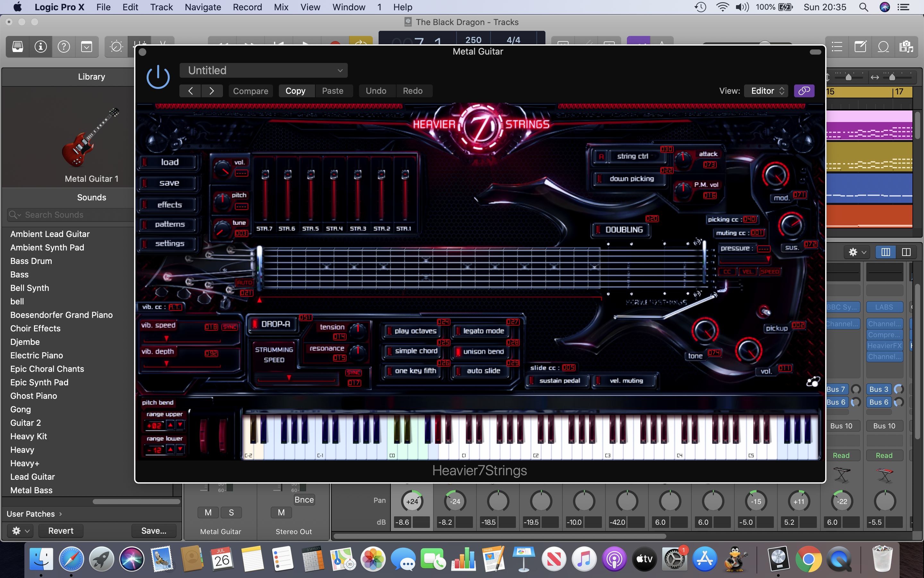Open the App Store dock icon
924x578 pixels.
705,559
